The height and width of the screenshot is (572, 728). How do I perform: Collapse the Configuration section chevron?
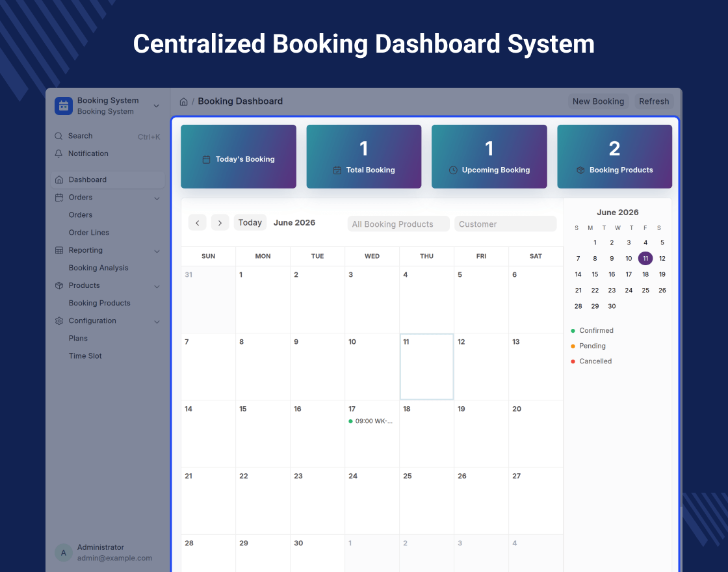(157, 322)
